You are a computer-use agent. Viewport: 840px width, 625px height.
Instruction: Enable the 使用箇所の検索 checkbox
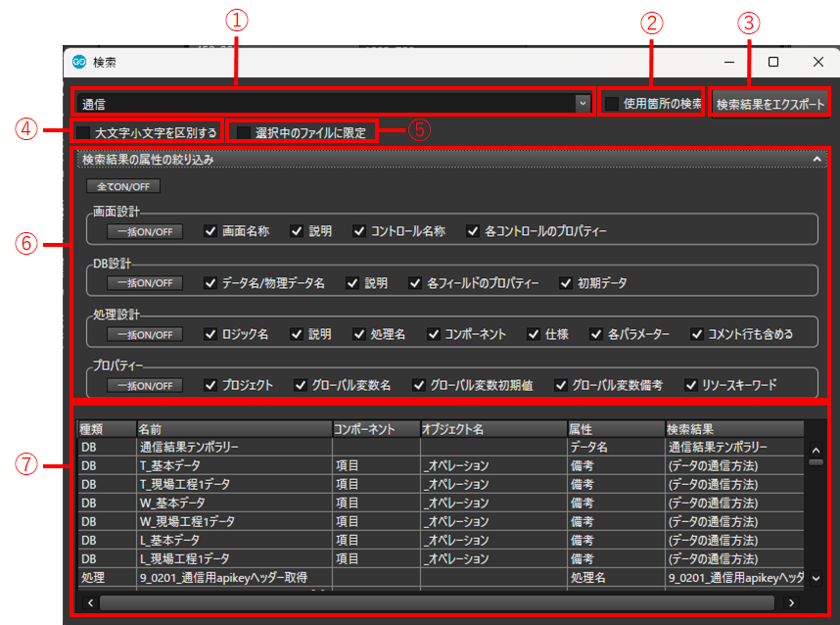(x=612, y=104)
